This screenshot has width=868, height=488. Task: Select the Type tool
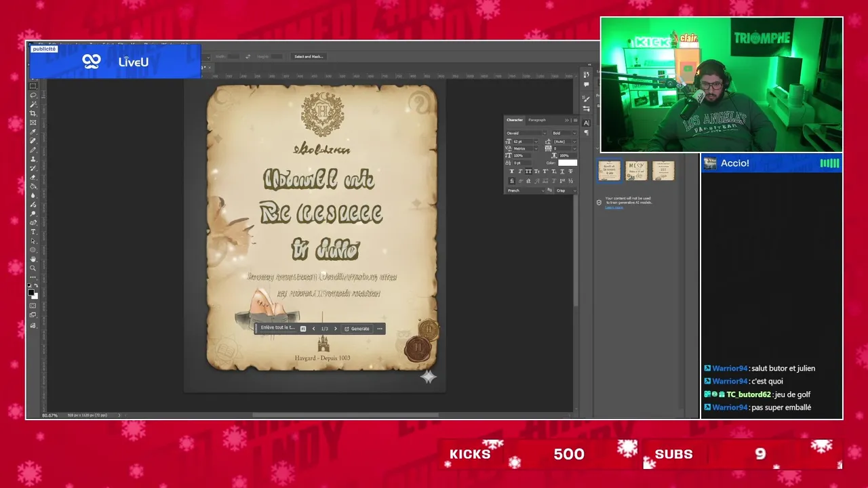33,232
